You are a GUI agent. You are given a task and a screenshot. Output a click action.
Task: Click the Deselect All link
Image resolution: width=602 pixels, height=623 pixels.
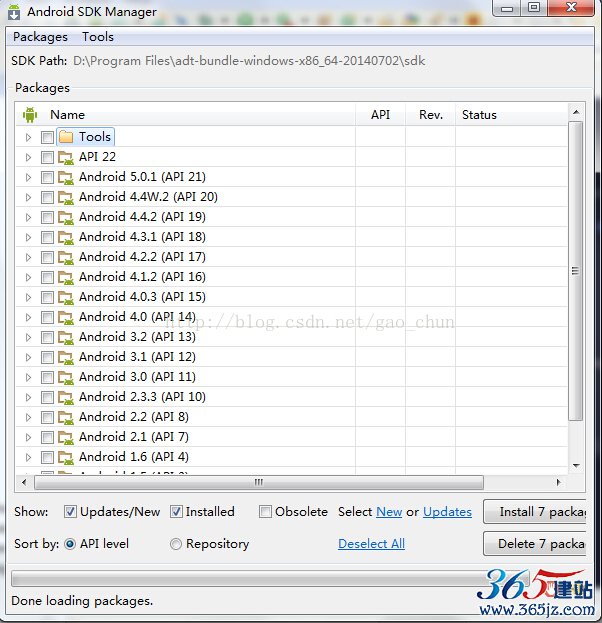coord(371,544)
